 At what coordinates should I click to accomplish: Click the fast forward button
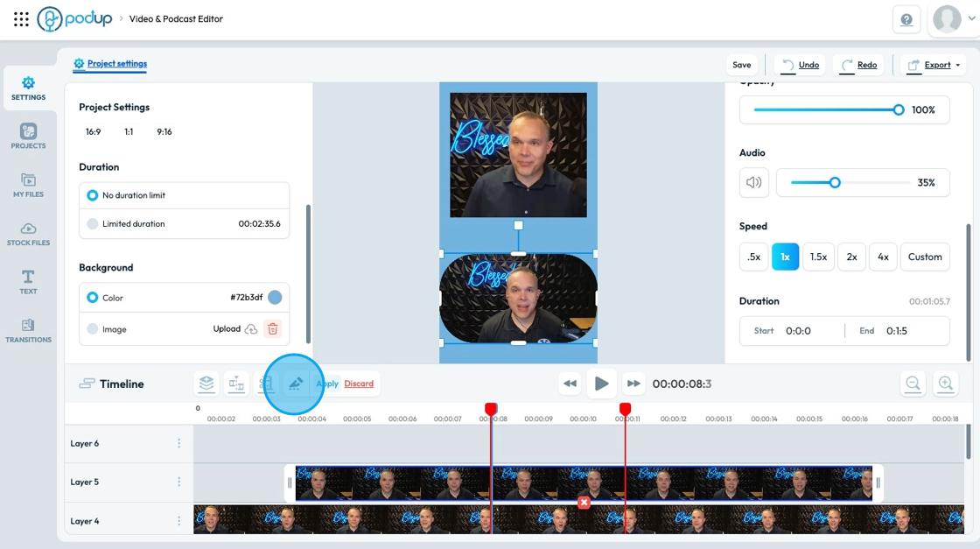[633, 384]
